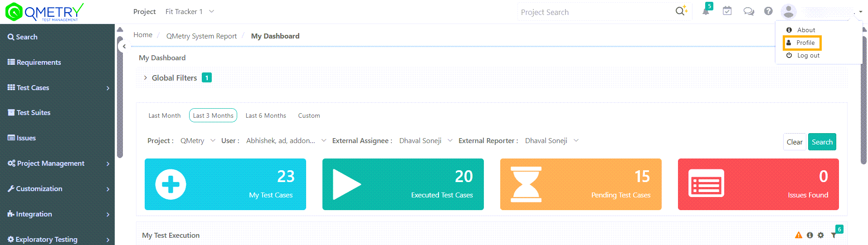This screenshot has height=245, width=868.
Task: Click the Pending Test Cases count 15
Action: point(642,176)
